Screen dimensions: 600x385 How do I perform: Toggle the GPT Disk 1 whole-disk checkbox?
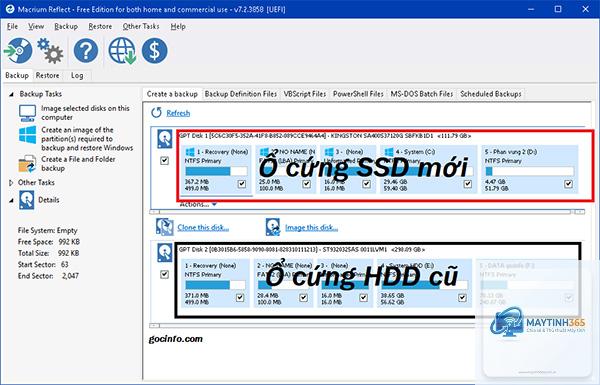[x=165, y=160]
